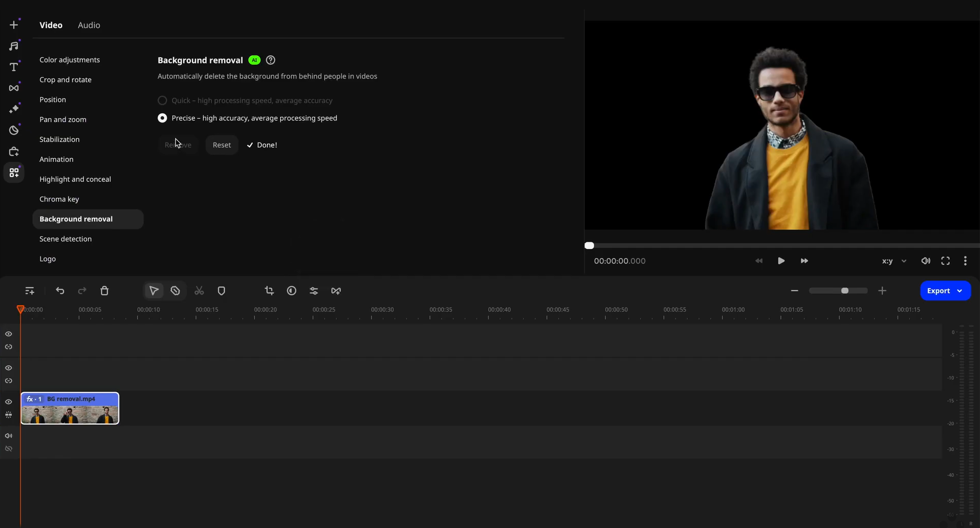Open the three-dot more options menu near preview
The height and width of the screenshot is (528, 980).
click(964, 261)
